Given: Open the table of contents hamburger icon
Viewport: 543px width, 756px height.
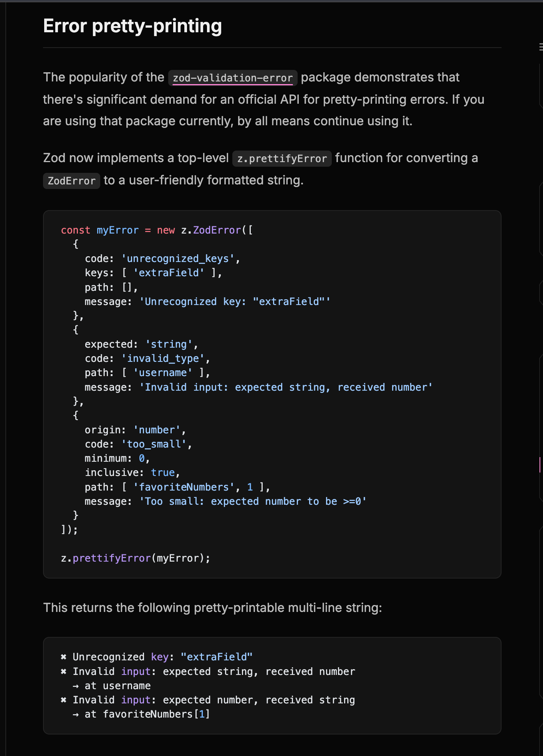Looking at the screenshot, I should [x=541, y=47].
